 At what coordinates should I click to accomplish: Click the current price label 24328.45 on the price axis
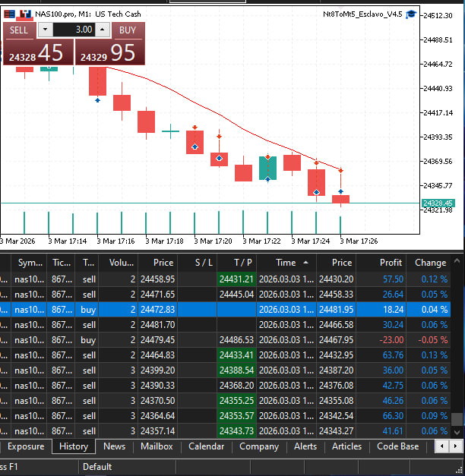point(438,203)
